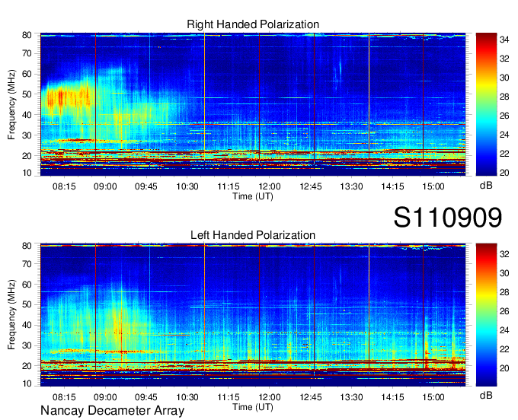Click the 20 value on the upper color bar
518x420 pixels.
pyautogui.click(x=504, y=173)
